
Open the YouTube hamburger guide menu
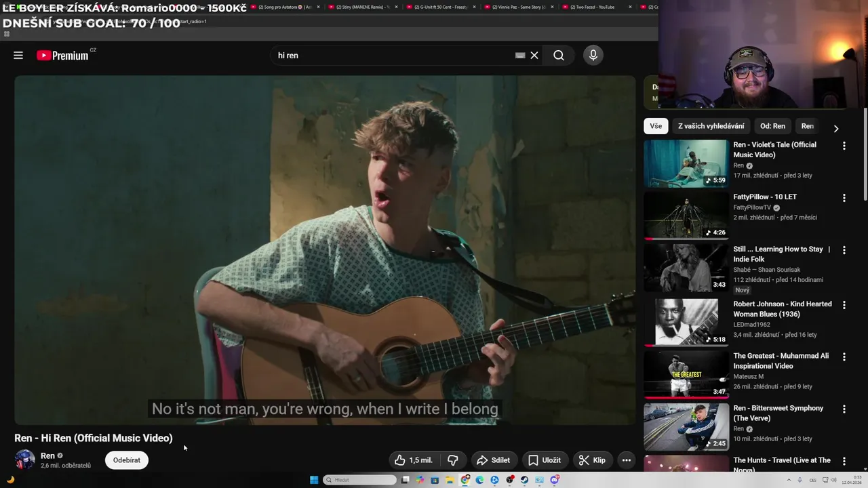[18, 56]
